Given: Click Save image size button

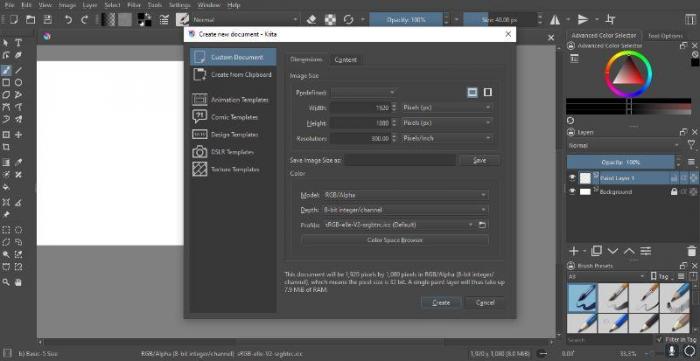Looking at the screenshot, I should pyautogui.click(x=479, y=160).
